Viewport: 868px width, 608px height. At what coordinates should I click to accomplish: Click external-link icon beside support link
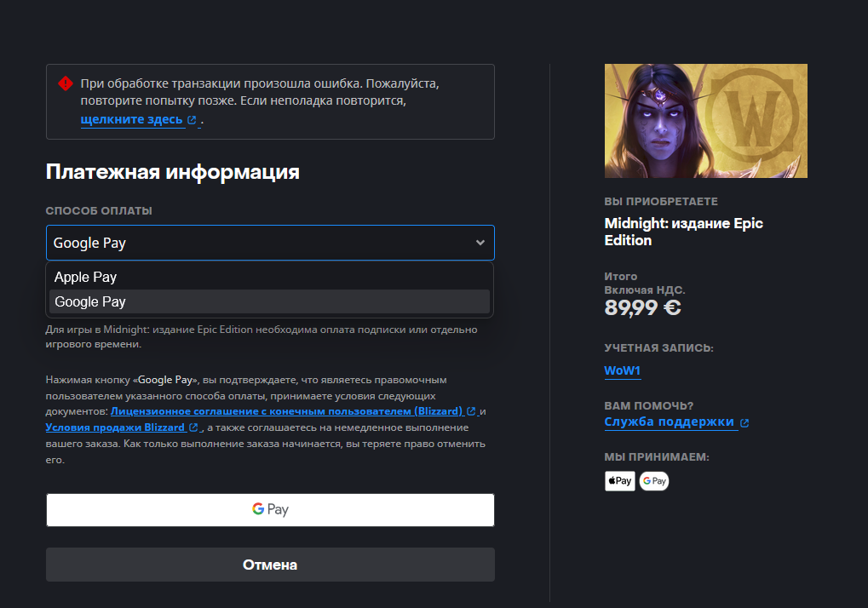click(x=744, y=422)
